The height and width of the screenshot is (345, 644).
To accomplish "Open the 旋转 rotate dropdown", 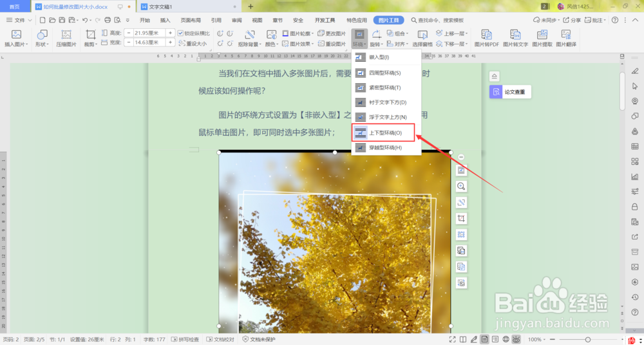I will click(x=377, y=39).
